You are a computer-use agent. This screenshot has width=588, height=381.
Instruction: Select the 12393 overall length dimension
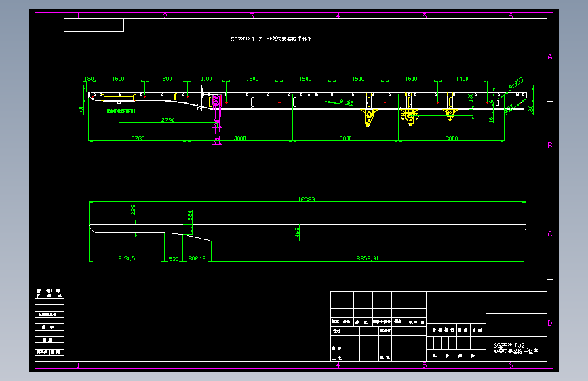tap(307, 199)
